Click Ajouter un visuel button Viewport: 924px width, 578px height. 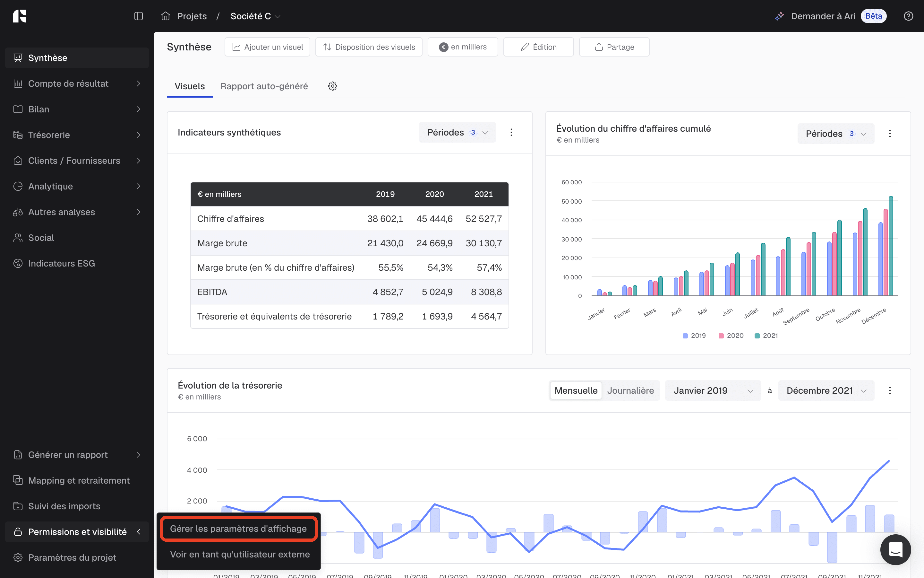(267, 47)
